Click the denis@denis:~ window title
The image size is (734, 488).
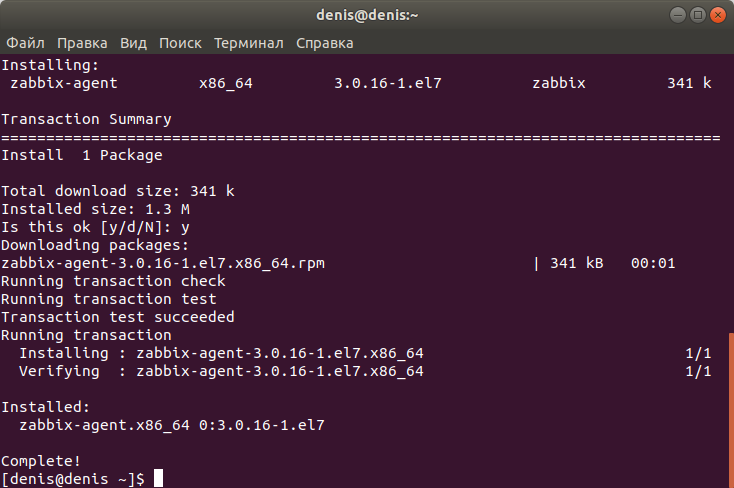coord(367,15)
